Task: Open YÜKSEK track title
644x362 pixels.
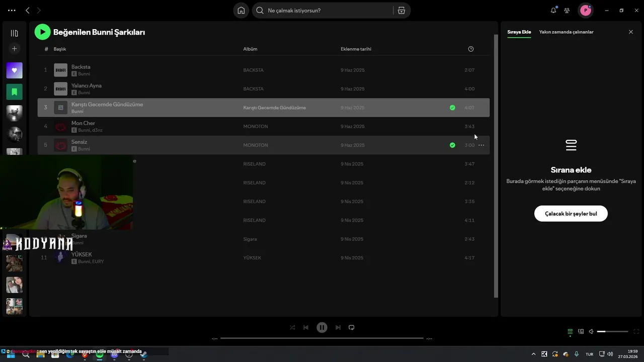Action: pos(82,254)
